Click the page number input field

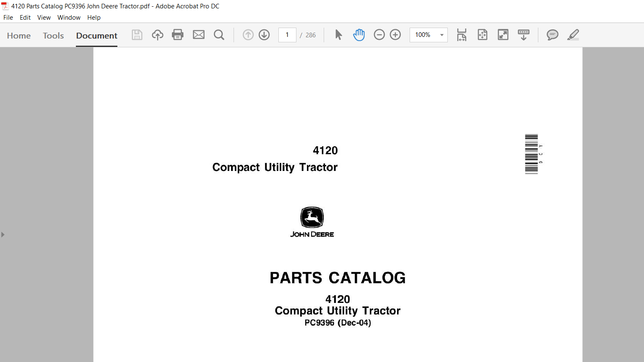point(287,35)
